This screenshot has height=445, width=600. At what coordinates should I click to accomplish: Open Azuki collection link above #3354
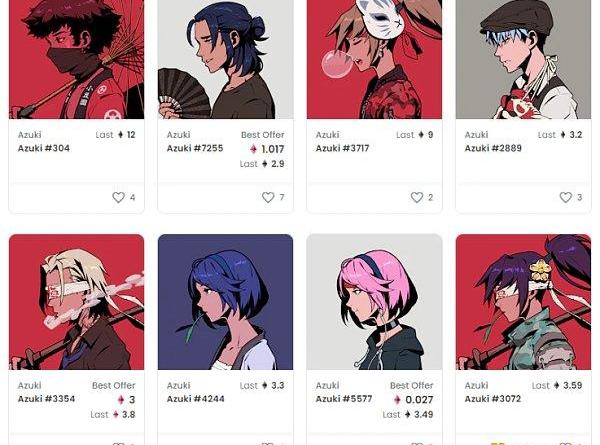click(x=29, y=385)
